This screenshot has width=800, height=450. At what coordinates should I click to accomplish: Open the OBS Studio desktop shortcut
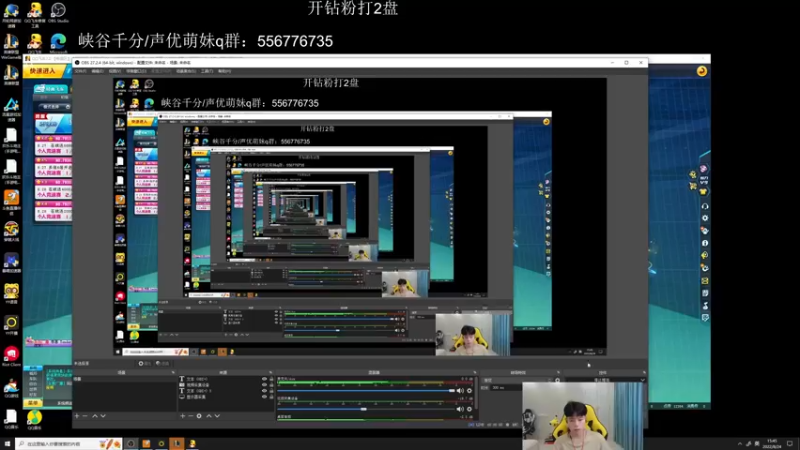coord(58,12)
